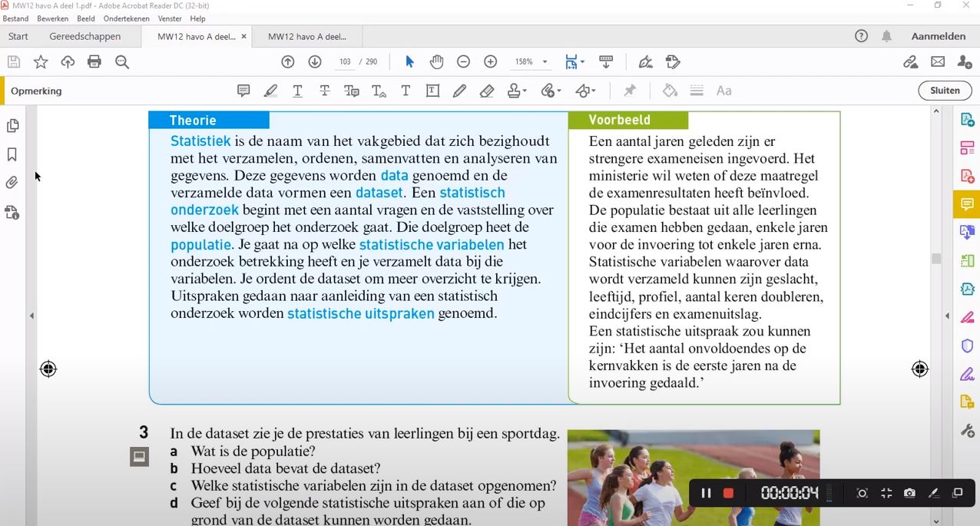
Task: Select the replace text note tool
Action: point(352,91)
